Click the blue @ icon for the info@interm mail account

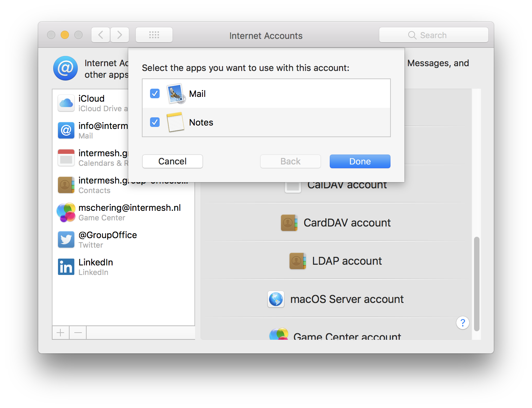pyautogui.click(x=66, y=130)
